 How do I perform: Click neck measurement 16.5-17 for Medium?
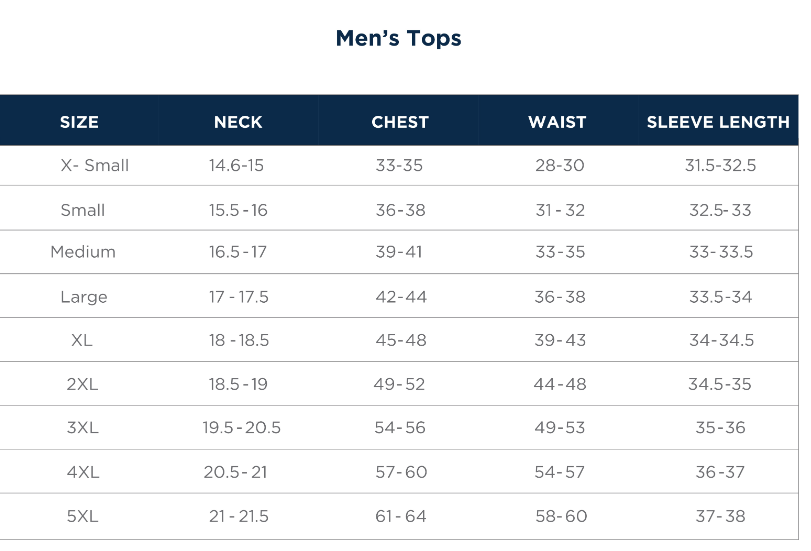tap(238, 252)
